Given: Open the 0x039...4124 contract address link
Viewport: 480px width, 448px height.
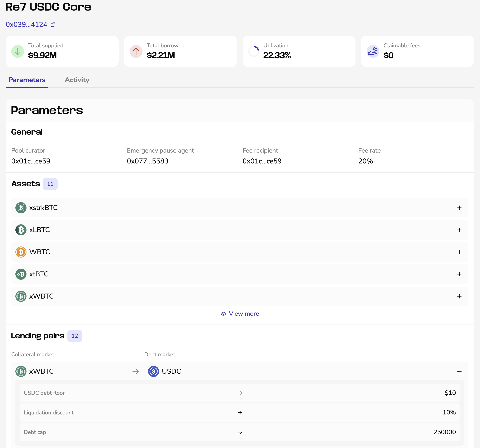Looking at the screenshot, I should [x=26, y=25].
